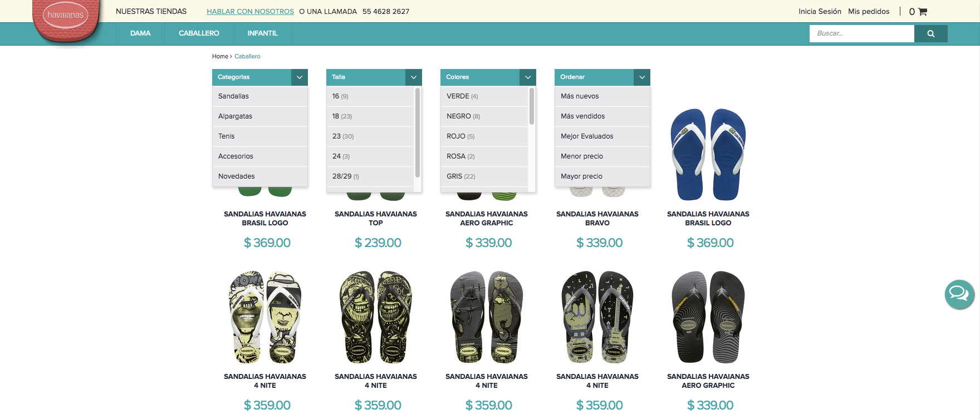
Task: Click Inicia Sesión link
Action: click(x=820, y=11)
